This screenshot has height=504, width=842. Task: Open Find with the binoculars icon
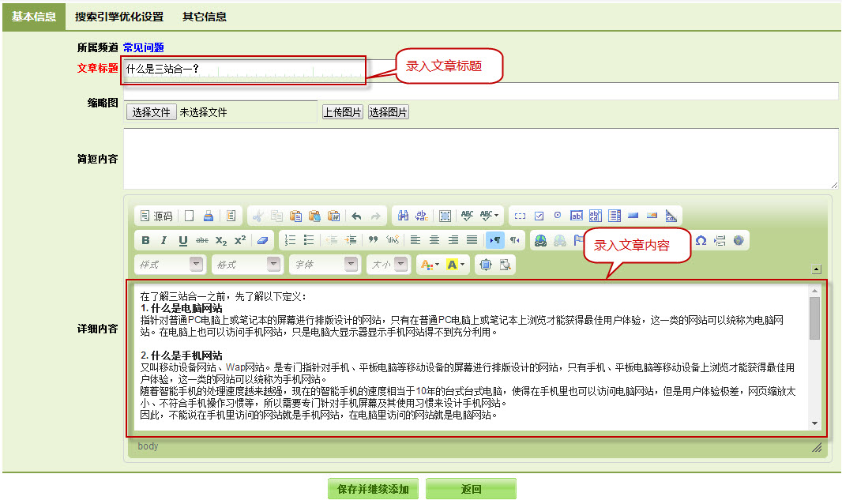coord(404,216)
